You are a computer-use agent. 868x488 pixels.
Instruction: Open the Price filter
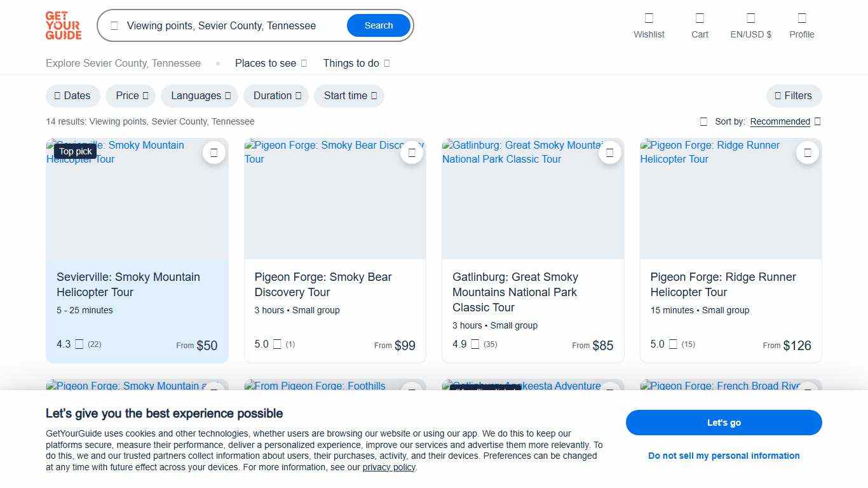[x=130, y=95]
